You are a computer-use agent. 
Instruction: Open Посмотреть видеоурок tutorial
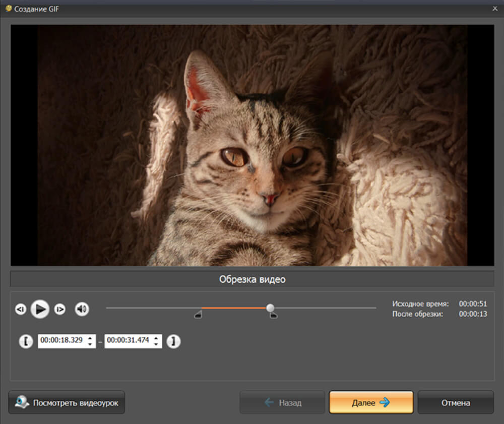67,402
